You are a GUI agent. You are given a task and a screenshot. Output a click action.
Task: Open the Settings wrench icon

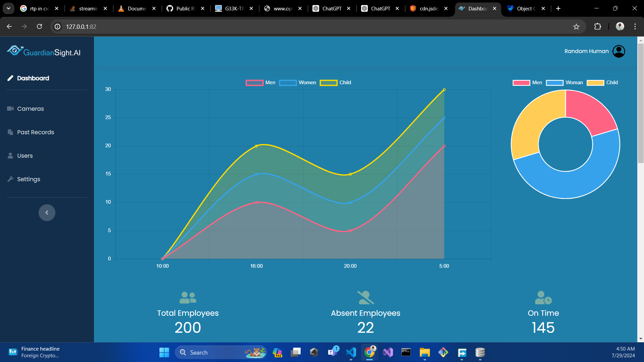[x=10, y=179]
